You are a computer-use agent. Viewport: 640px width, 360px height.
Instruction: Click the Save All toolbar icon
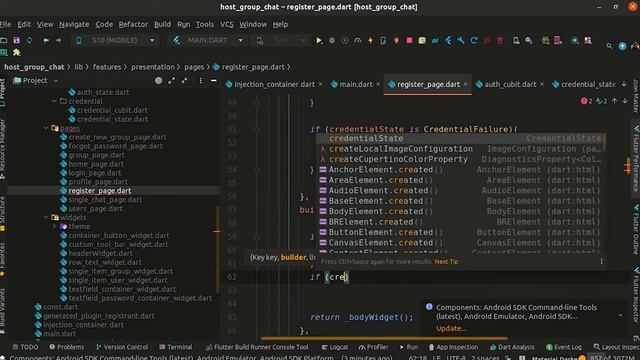[17, 40]
